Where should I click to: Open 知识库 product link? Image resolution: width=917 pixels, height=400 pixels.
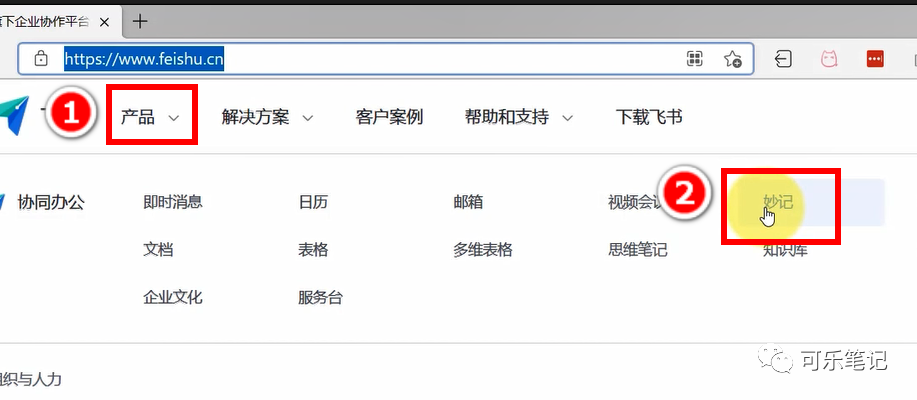[x=785, y=251]
